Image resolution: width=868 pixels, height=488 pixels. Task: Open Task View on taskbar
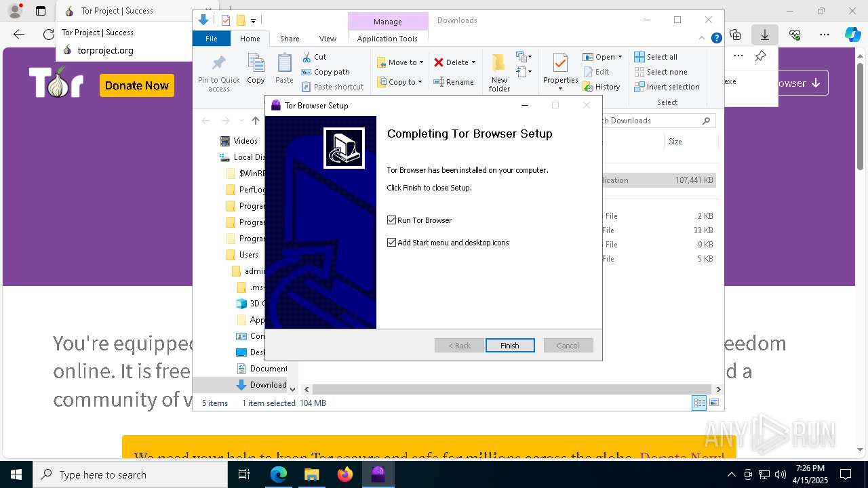[x=244, y=474]
